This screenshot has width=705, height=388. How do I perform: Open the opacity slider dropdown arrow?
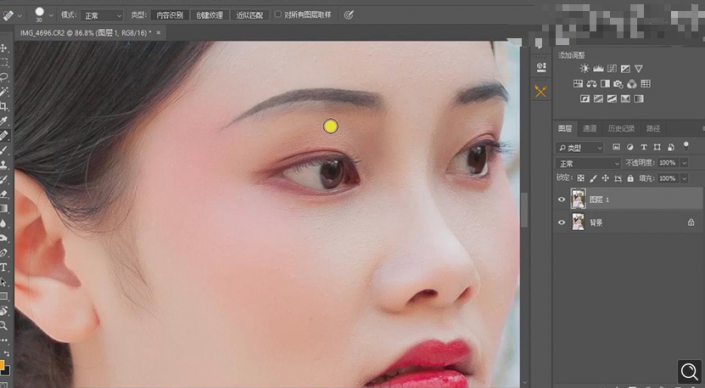pyautogui.click(x=684, y=163)
